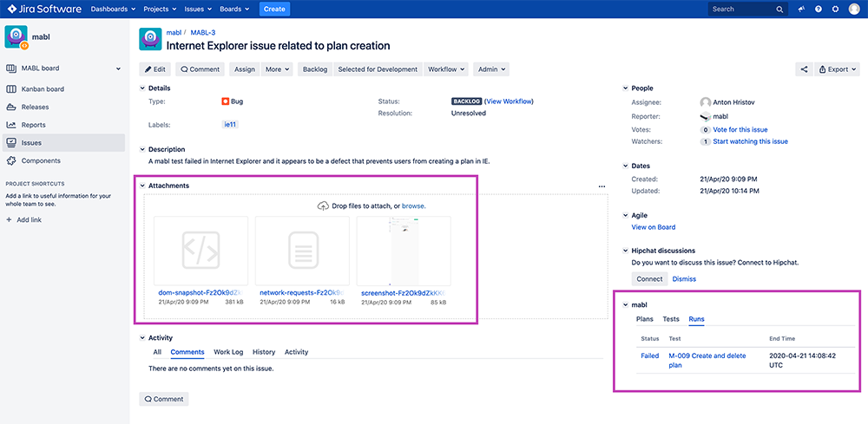Move issue to Backlog status
868x424 pixels.
point(316,69)
